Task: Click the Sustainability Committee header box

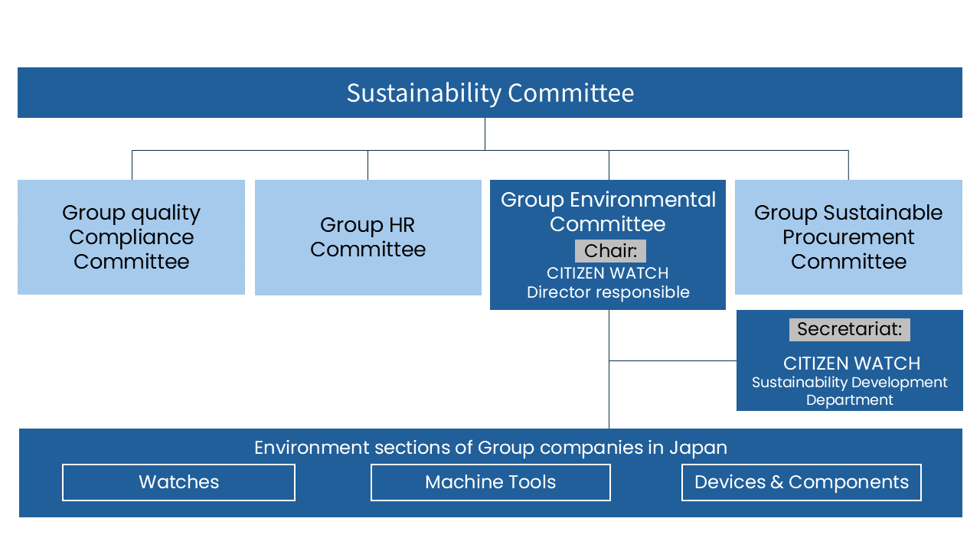Action: pos(490,93)
